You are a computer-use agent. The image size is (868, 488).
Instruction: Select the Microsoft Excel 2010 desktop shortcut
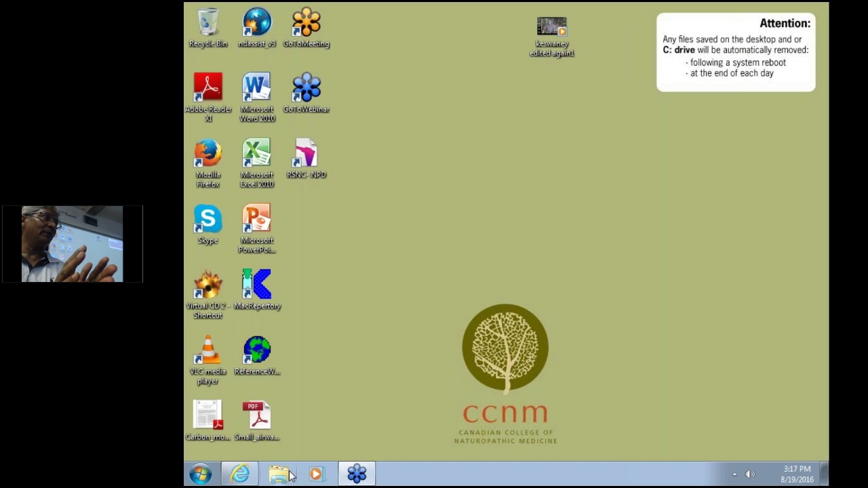[x=257, y=163]
